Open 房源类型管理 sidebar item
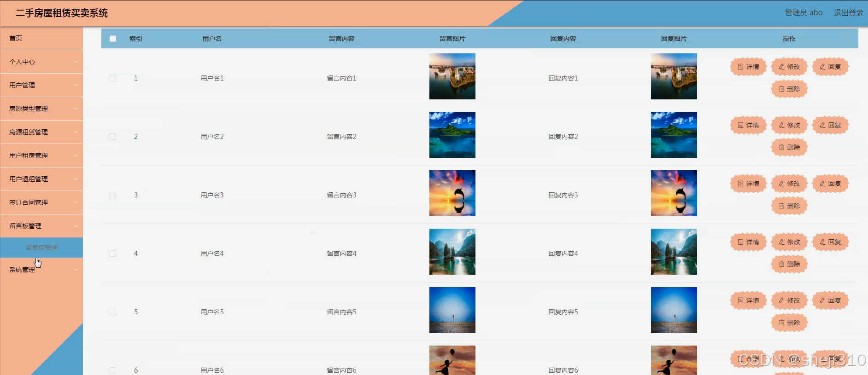 click(41, 109)
